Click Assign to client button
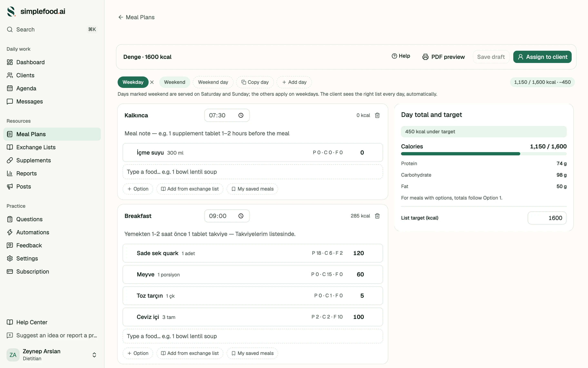588x368 pixels. tap(542, 57)
